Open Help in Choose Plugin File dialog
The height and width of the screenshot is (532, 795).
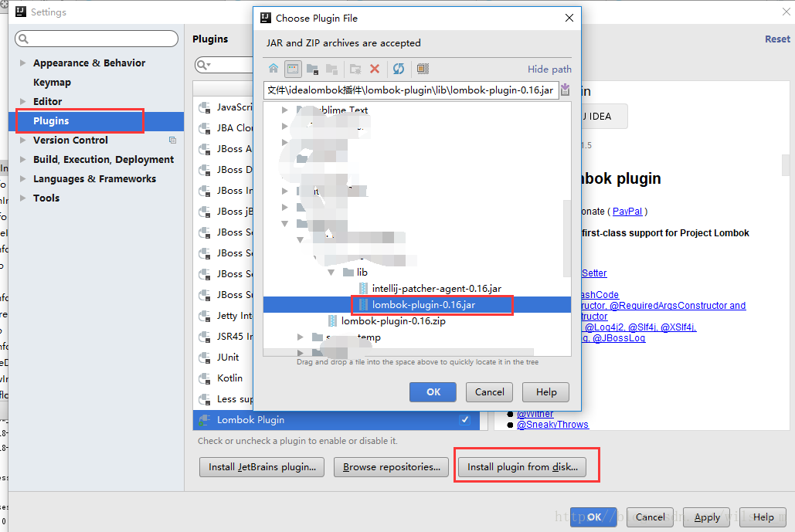click(x=546, y=392)
